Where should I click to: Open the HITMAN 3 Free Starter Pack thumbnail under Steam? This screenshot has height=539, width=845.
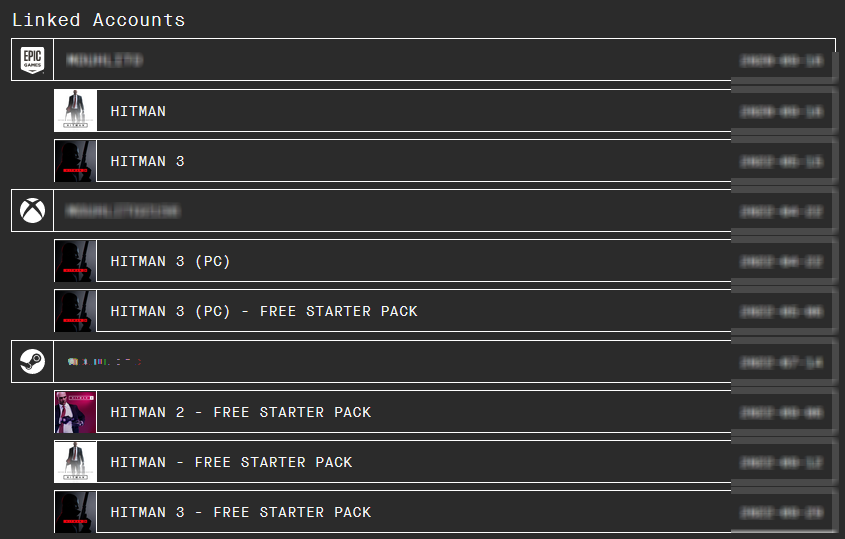pyautogui.click(x=75, y=512)
